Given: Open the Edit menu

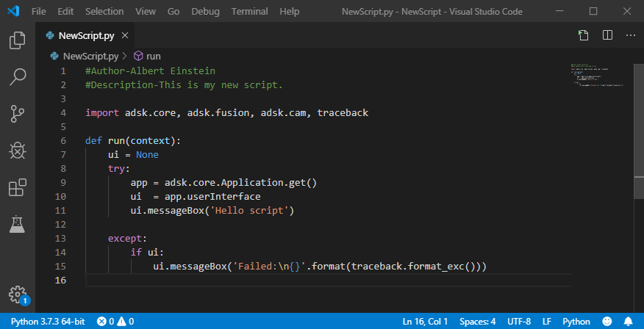Looking at the screenshot, I should coord(65,12).
